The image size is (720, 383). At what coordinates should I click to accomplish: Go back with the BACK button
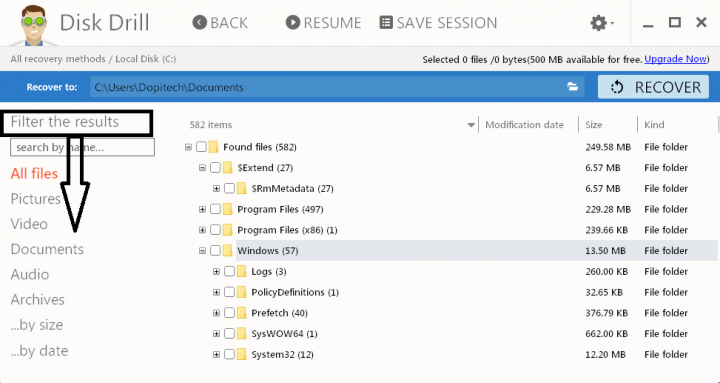tap(220, 23)
